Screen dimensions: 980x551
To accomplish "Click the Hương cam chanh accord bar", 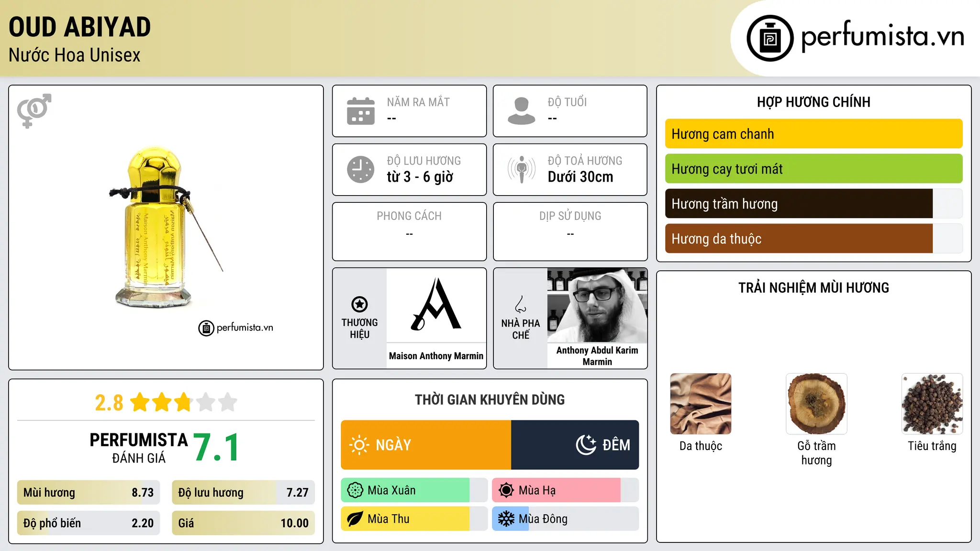I will pos(813,134).
